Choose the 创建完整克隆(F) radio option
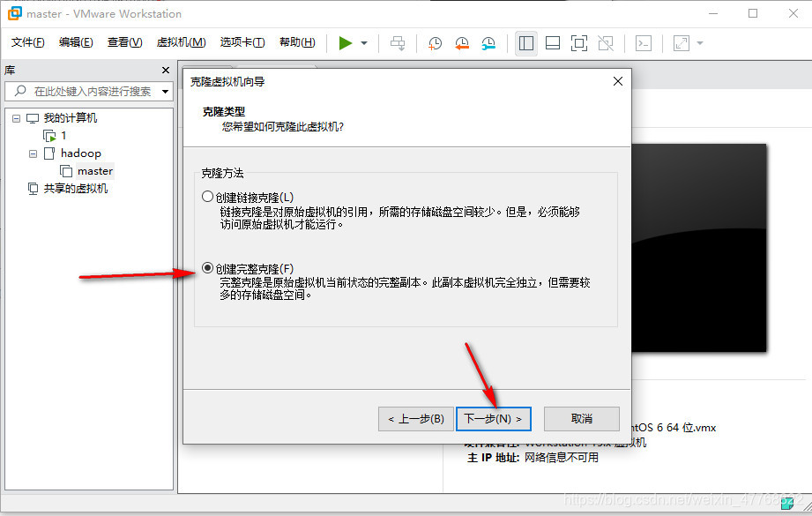The width and height of the screenshot is (812, 516). 207,268
